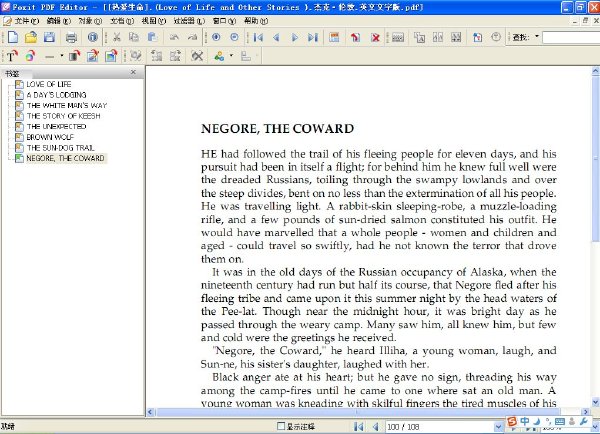Open the 文档 (Document) menu
The width and height of the screenshot is (600, 434).
coord(122,21)
